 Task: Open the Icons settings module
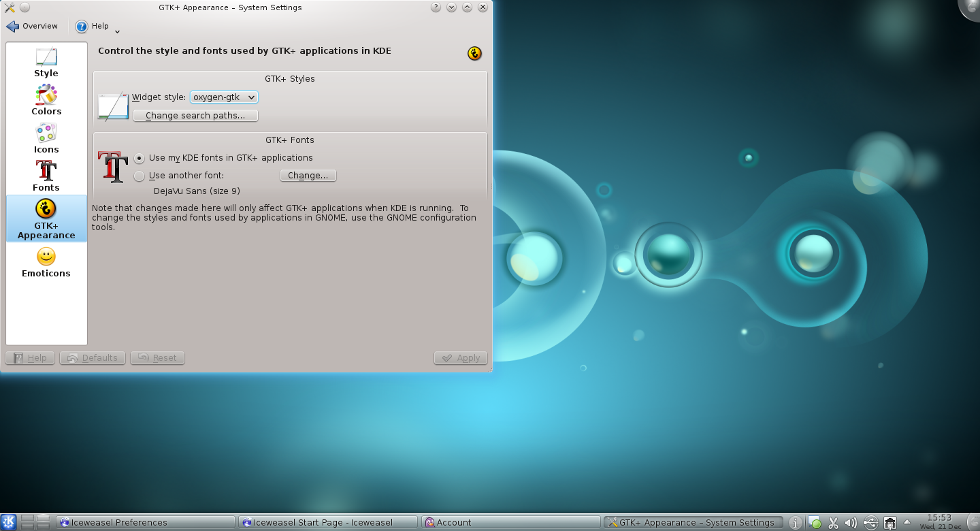point(46,138)
